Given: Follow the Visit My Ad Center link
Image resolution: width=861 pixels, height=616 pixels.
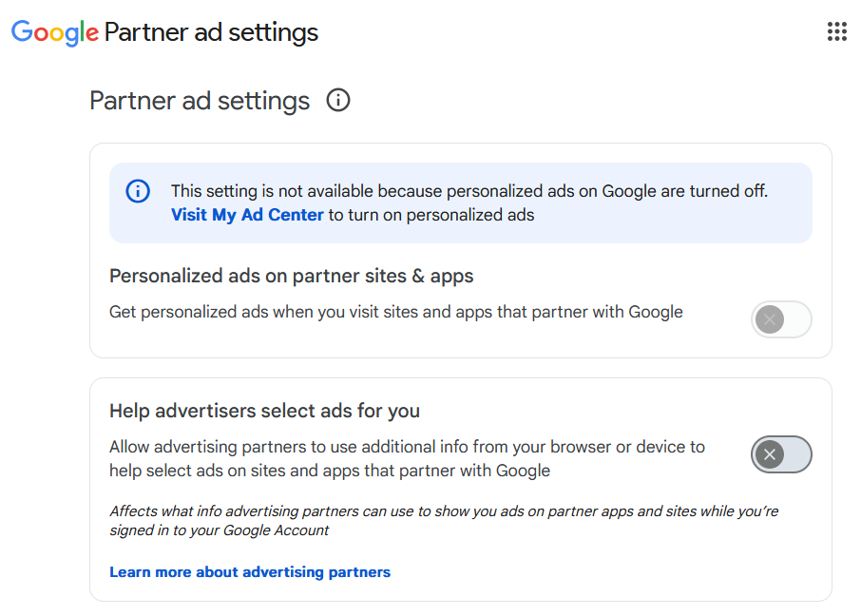Looking at the screenshot, I should [x=247, y=215].
